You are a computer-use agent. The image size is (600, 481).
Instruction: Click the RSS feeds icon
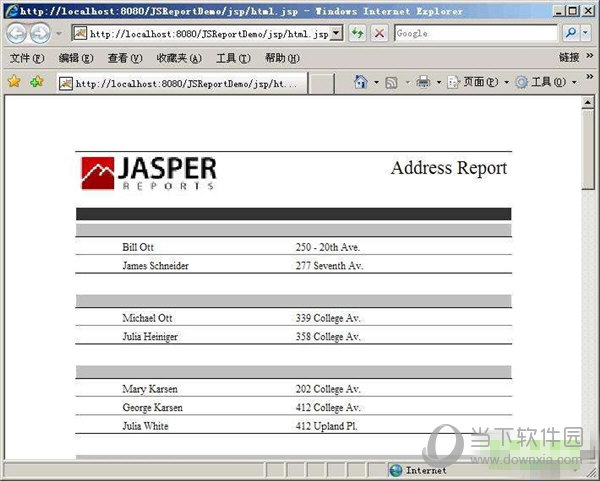click(x=392, y=82)
